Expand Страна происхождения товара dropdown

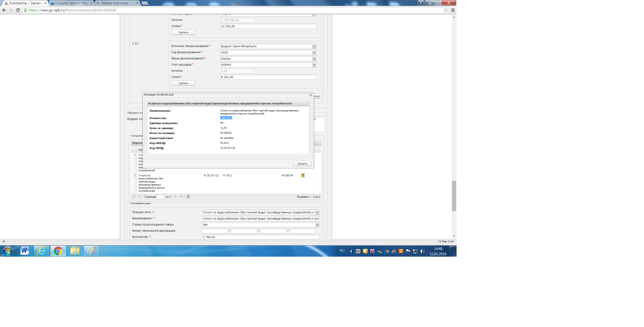click(317, 225)
